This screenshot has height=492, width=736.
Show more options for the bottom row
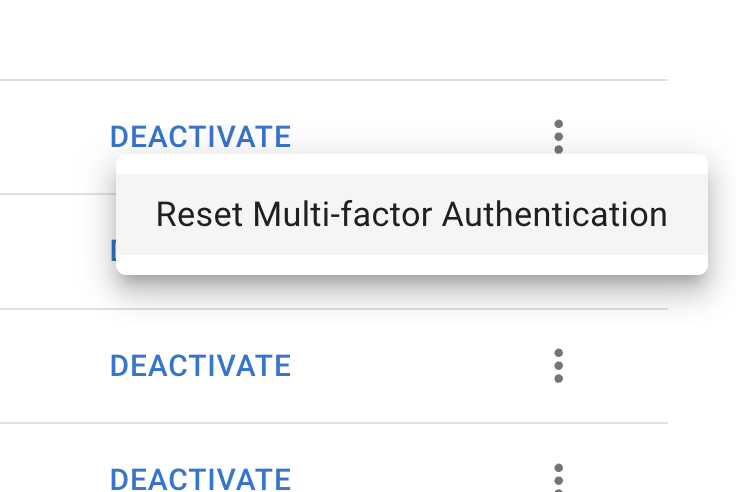pos(558,478)
